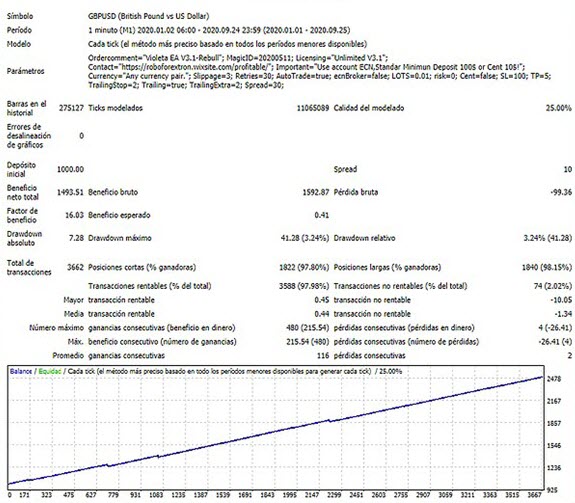Click the Posiciones largas value 1840 (98.15%)
This screenshot has height=503, width=575.
(547, 268)
